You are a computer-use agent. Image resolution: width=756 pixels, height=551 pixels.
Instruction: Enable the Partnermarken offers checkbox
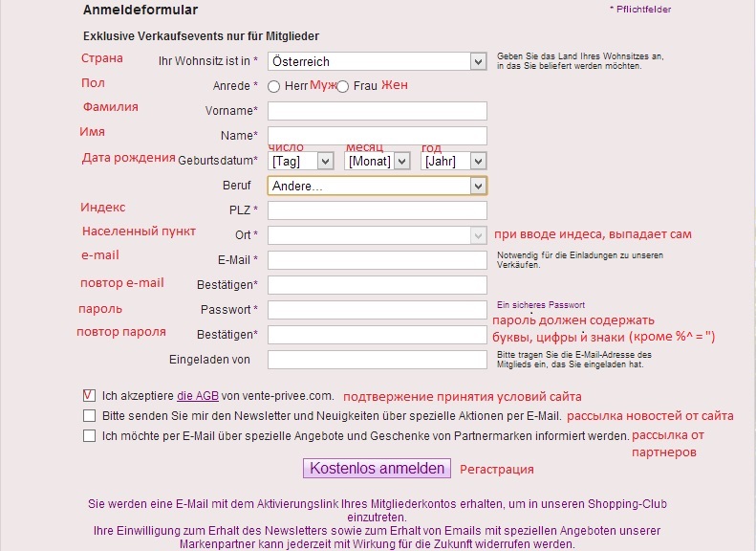click(89, 436)
